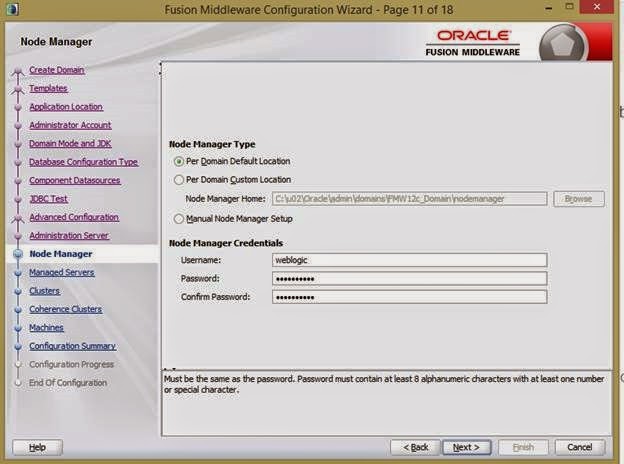Viewport: 624px width, 464px height.
Task: Click the End Of Configuration step bullet
Action: point(18,383)
